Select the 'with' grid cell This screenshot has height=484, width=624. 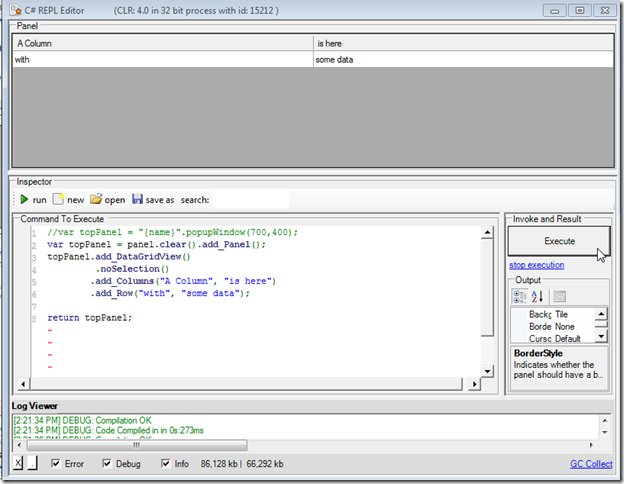[163, 59]
